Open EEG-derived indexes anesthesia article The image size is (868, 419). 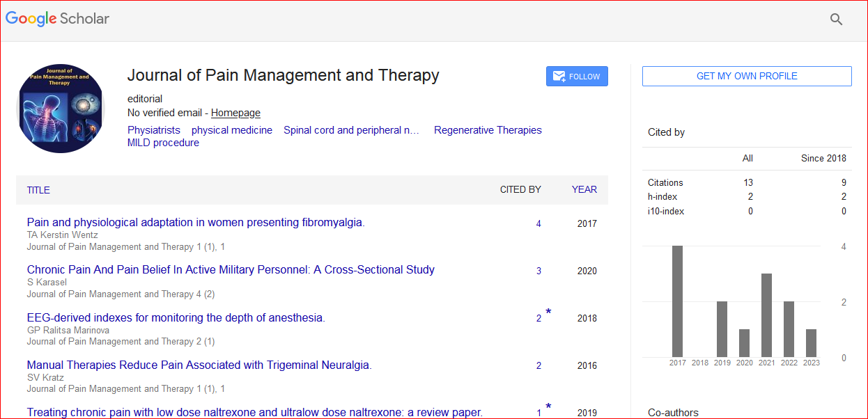[x=176, y=318]
